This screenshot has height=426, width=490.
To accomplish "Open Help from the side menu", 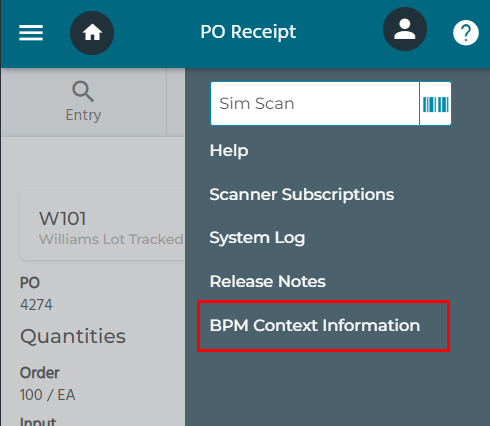I will coord(229,151).
